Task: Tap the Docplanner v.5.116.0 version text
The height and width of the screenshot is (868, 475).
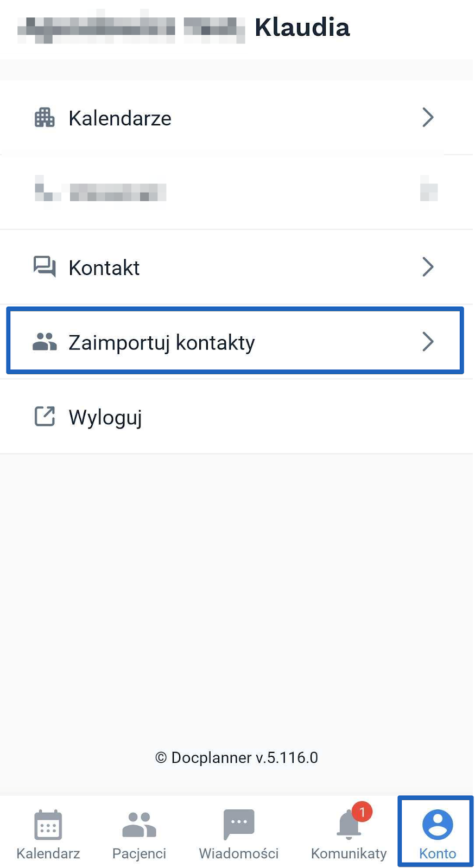Action: [237, 758]
